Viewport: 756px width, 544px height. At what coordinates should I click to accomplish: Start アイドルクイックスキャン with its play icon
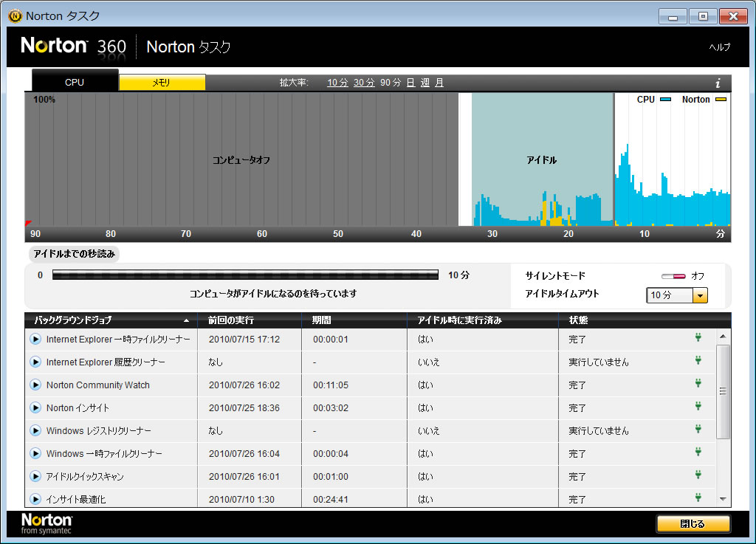tap(35, 477)
